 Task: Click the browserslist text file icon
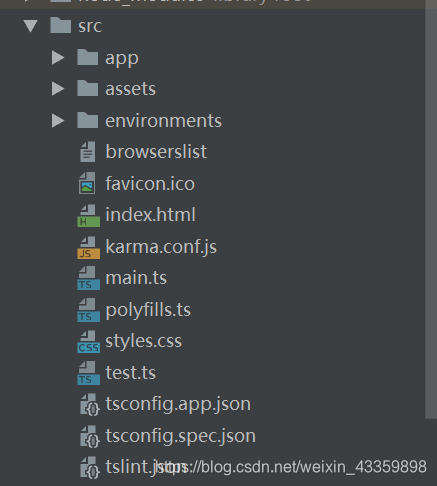point(88,152)
